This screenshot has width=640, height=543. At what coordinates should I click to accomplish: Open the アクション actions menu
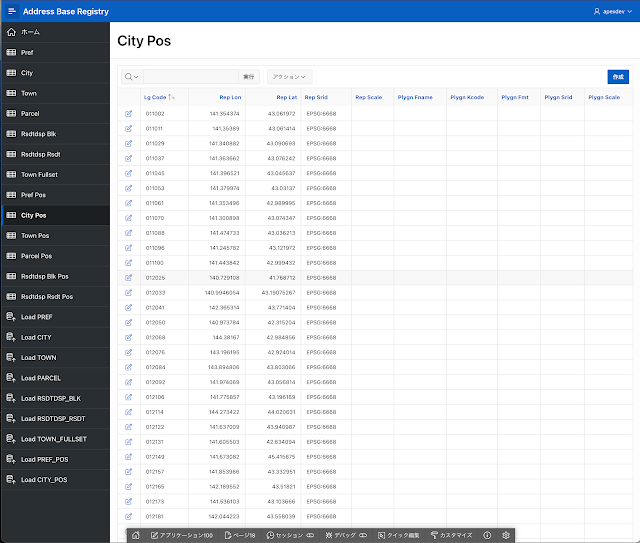289,77
